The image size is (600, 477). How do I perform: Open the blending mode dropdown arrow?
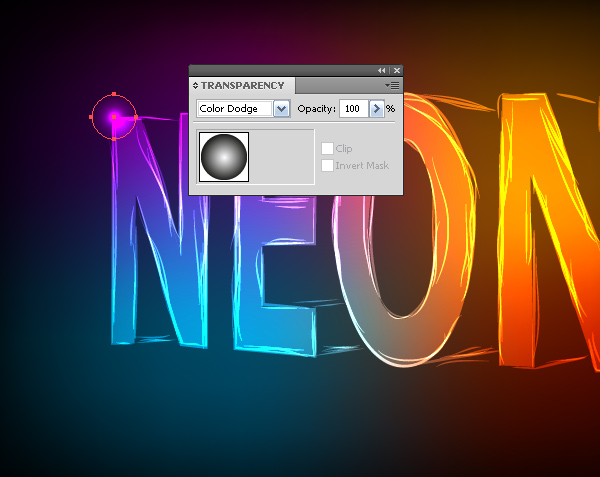pos(282,109)
